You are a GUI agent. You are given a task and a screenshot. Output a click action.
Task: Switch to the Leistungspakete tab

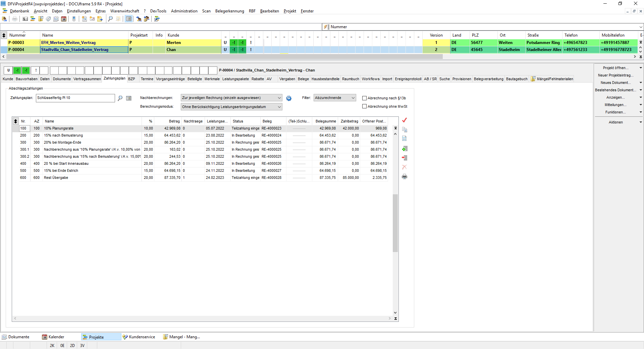point(235,79)
